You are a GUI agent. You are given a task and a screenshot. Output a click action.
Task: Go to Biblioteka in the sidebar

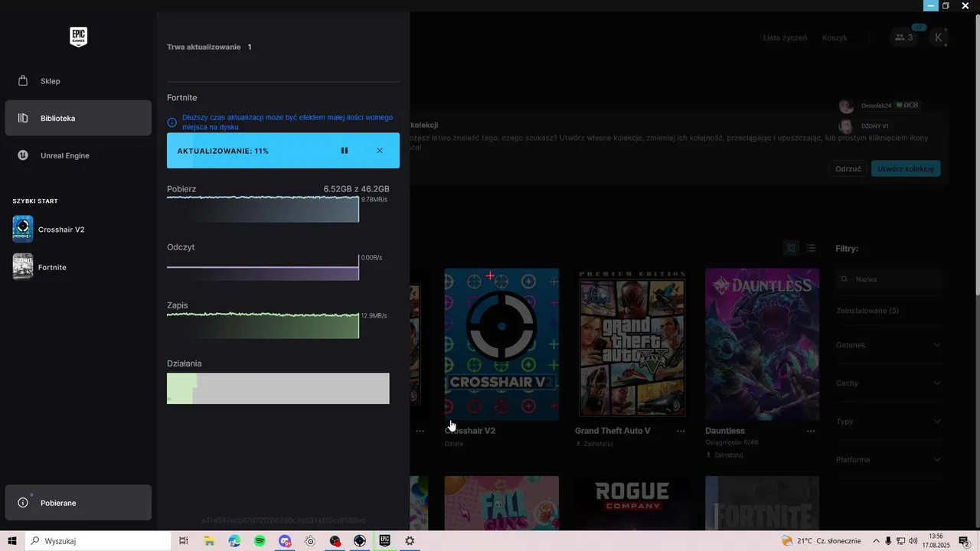tap(78, 118)
